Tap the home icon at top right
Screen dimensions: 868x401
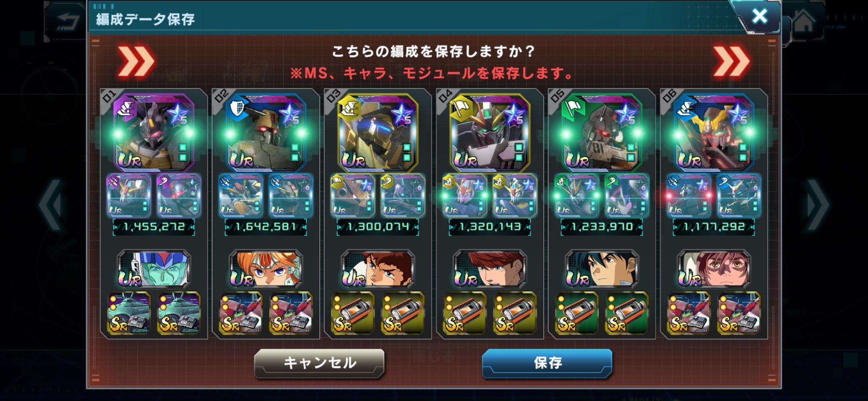(804, 21)
